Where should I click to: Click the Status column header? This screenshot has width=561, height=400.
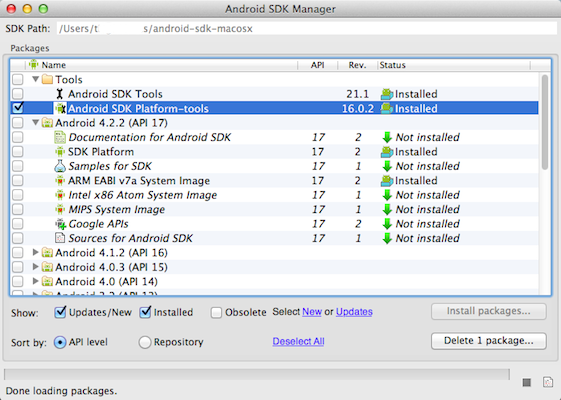click(x=454, y=65)
